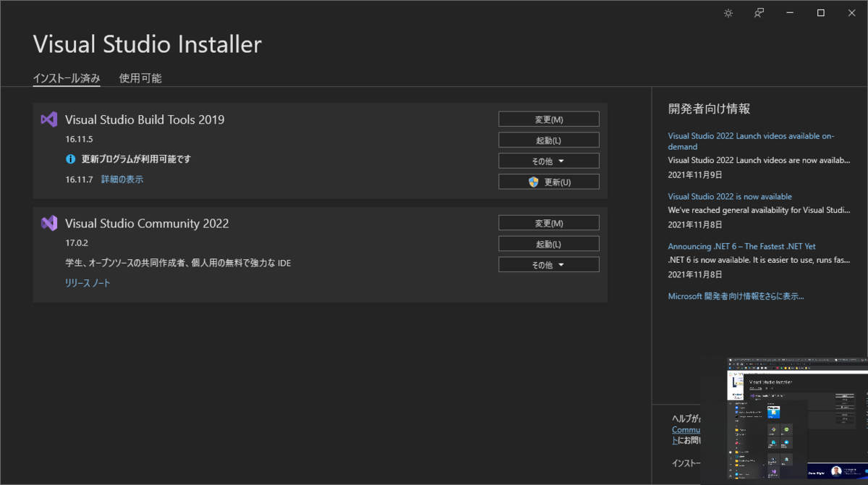Click version text 16.11.5

79,138
